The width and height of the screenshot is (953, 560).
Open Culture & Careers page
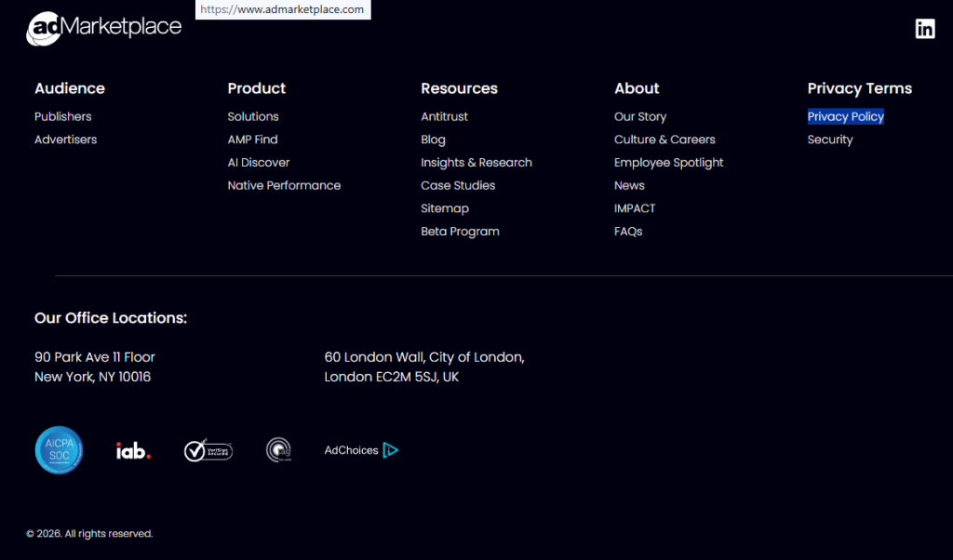664,140
